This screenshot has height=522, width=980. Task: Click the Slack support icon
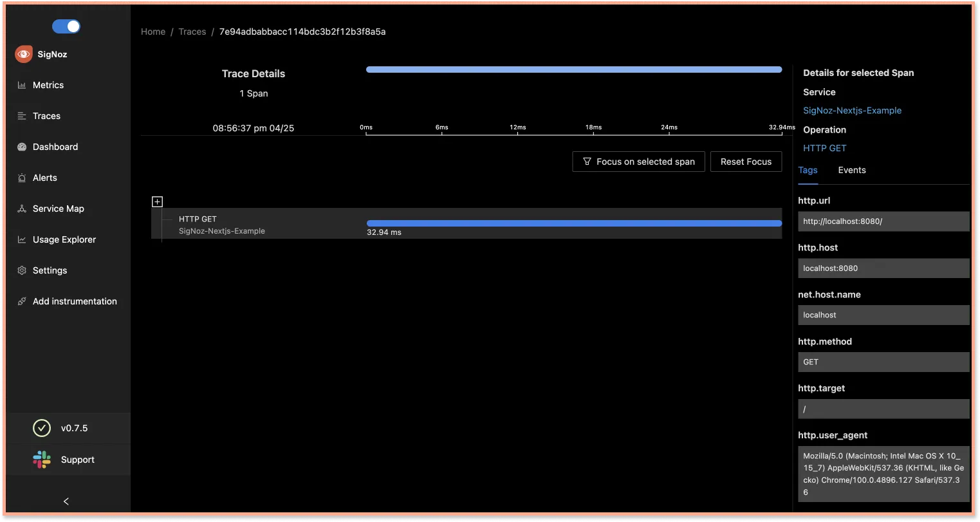tap(42, 460)
